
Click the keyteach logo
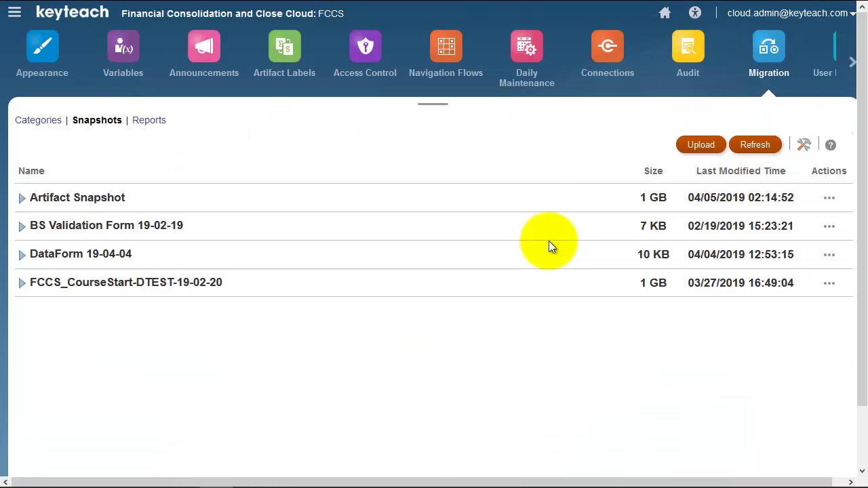tap(72, 12)
